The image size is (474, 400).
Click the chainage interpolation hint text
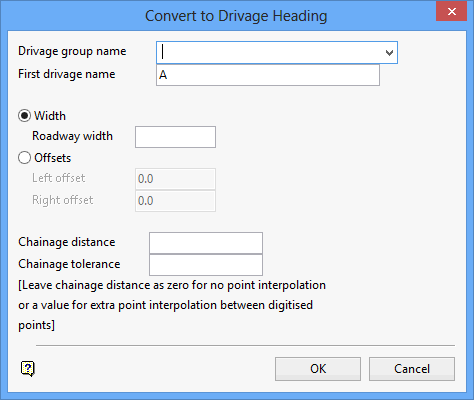point(172,305)
